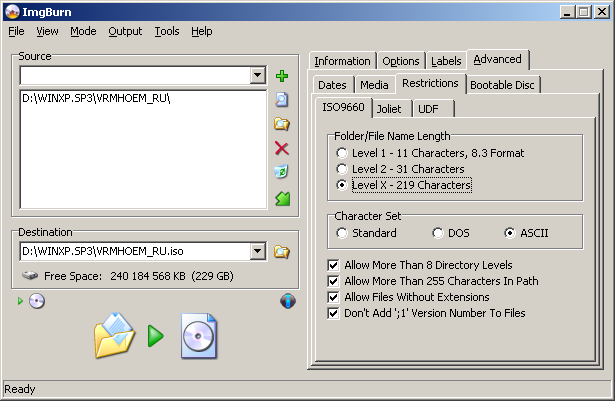
Task: Open the Tools menu
Action: [167, 31]
